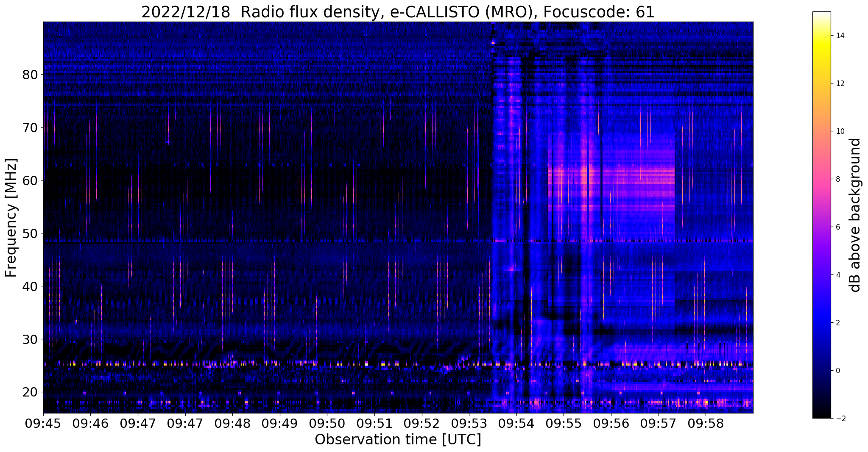
Task: Click the 09:48 x-axis tick label
Action: (x=232, y=423)
